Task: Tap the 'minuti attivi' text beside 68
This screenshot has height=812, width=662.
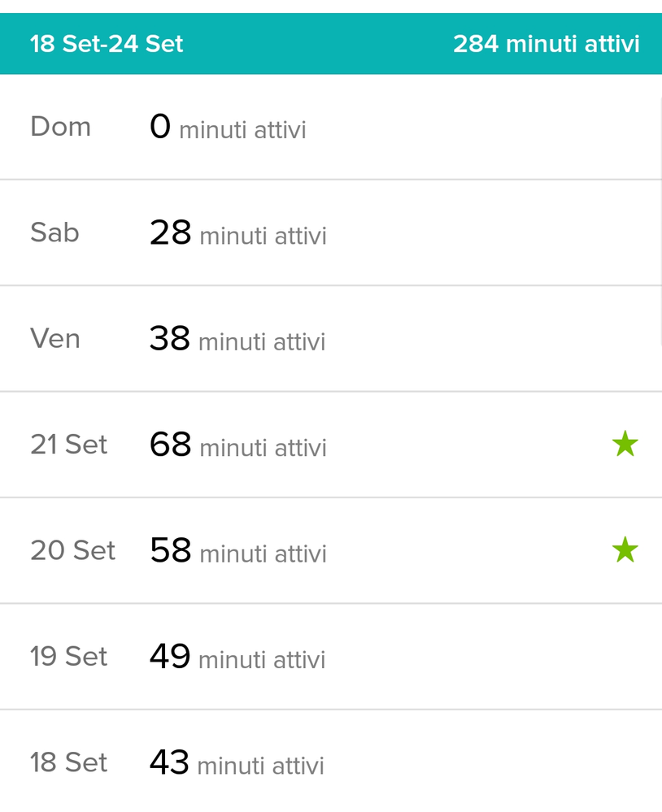Action: coord(263,448)
